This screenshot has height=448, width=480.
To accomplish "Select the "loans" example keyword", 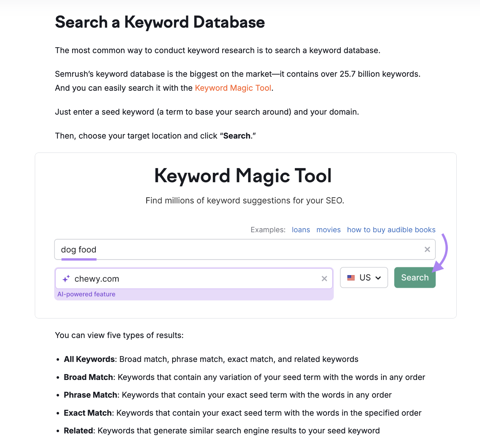I will [301, 230].
